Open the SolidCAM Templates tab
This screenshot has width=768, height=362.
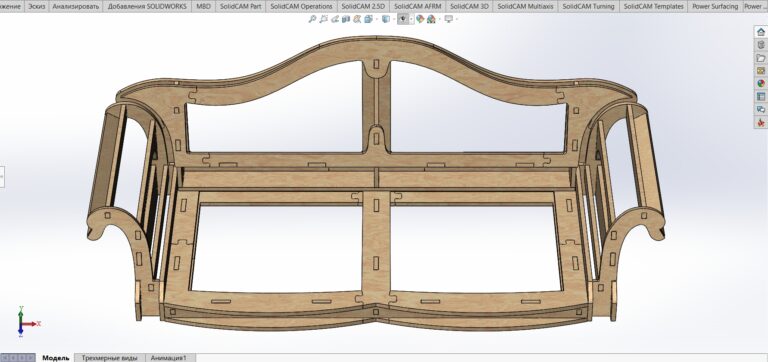point(653,6)
